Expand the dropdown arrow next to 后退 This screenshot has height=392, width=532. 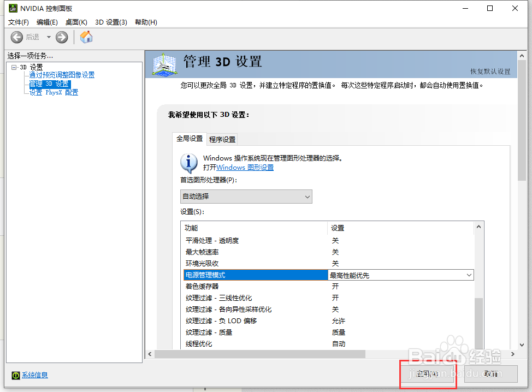click(49, 37)
